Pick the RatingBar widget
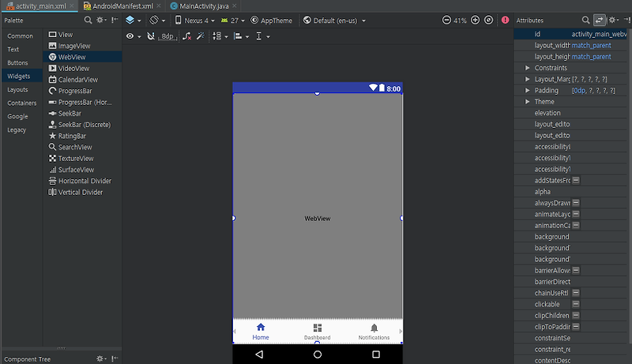Image resolution: width=632 pixels, height=364 pixels. point(82,136)
